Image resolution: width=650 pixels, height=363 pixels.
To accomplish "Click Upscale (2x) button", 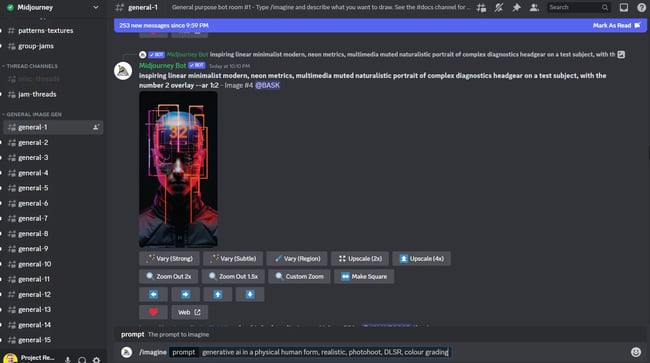I will coord(360,258).
